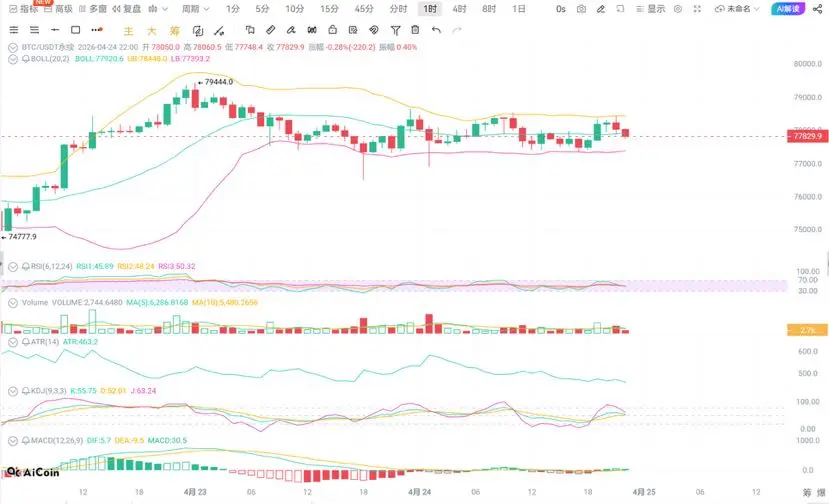Screen dimensions: 829x504
Task: Open chart settings target icon
Action: (678, 9)
